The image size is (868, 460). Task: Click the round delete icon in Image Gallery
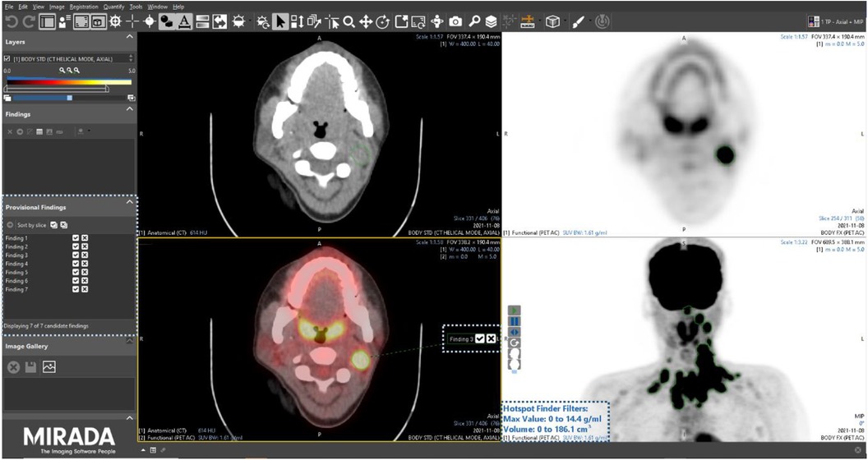[13, 366]
